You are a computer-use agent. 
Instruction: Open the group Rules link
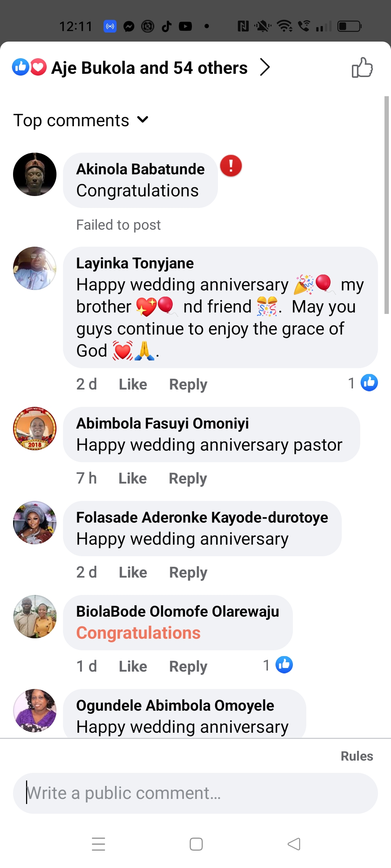tap(357, 756)
